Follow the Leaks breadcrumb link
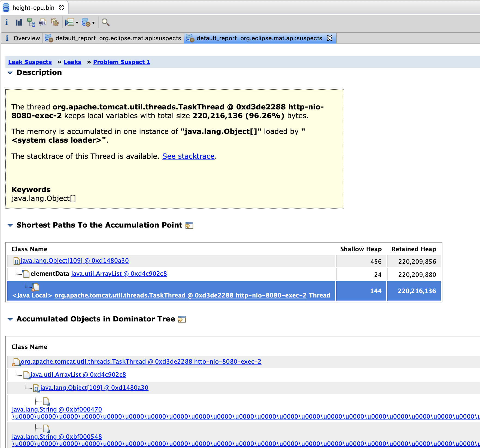 click(x=72, y=62)
